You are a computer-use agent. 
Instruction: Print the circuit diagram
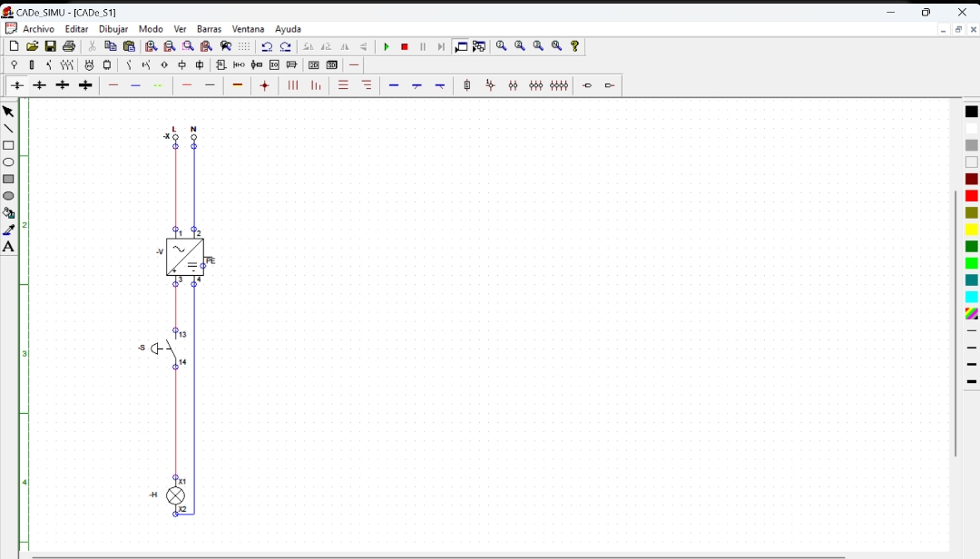click(69, 46)
